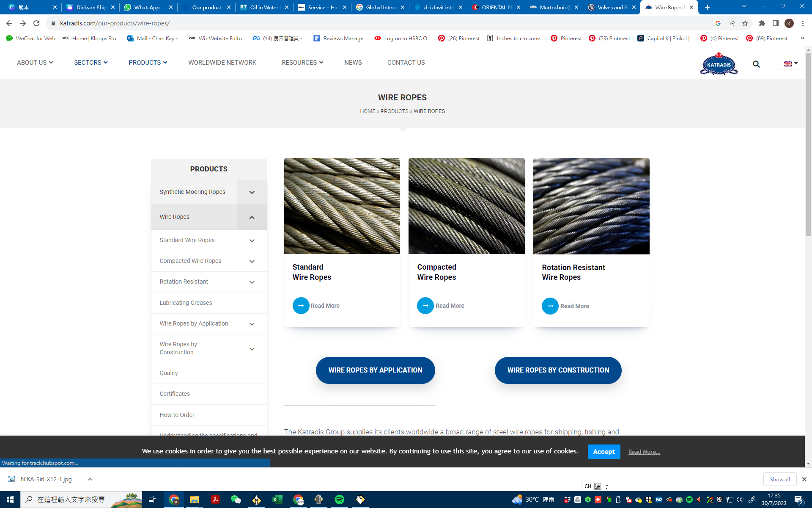
Task: Click the Standard Wire Ropes arrow icon
Action: pyautogui.click(x=301, y=306)
